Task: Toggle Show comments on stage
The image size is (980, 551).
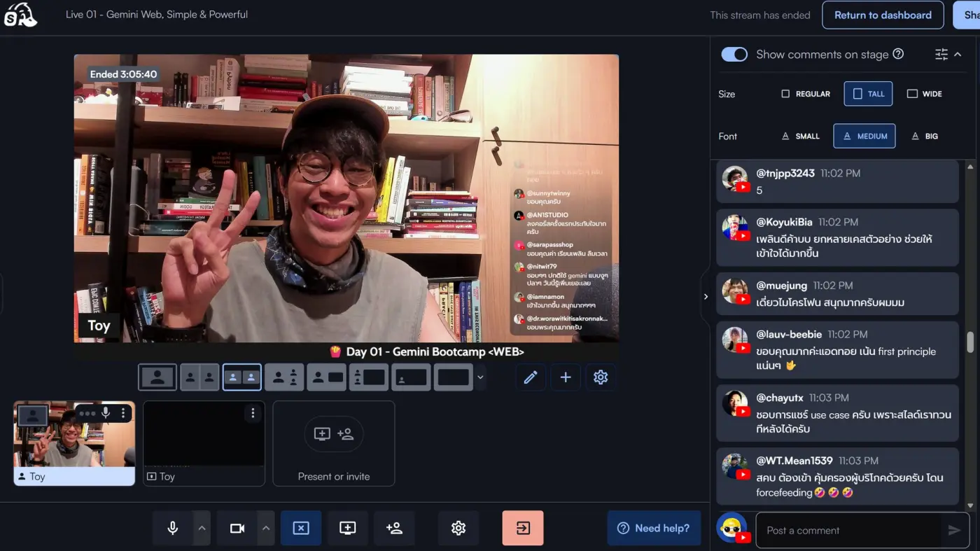Action: point(734,54)
